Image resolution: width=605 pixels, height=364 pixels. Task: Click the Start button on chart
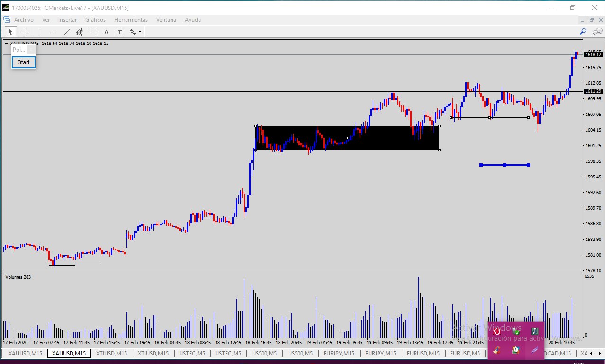[24, 62]
